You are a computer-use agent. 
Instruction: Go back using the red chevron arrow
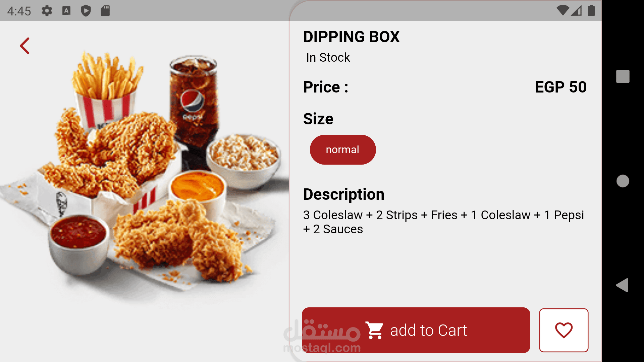tap(25, 46)
